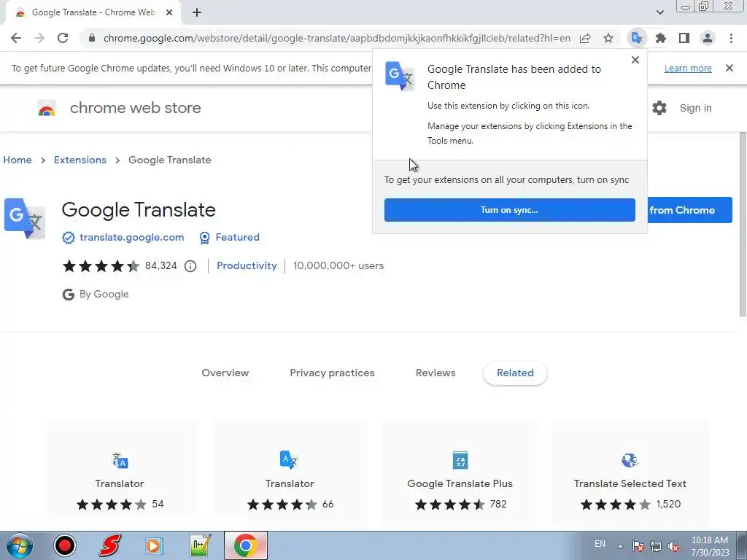Click the 10,000,000+ users text
Image resolution: width=747 pixels, height=560 pixels.
[338, 265]
